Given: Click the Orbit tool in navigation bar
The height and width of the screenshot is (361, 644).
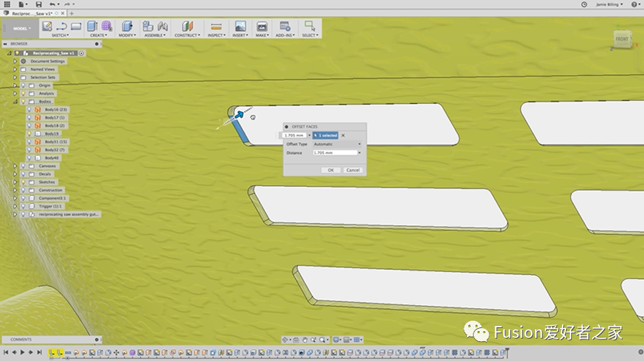Looking at the screenshot, I should pos(285,340).
